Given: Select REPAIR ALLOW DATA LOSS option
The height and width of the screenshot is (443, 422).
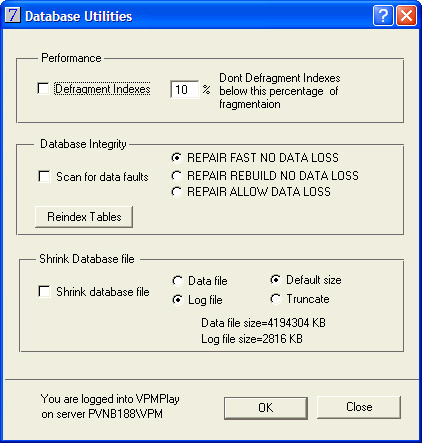Looking at the screenshot, I should (x=177, y=192).
